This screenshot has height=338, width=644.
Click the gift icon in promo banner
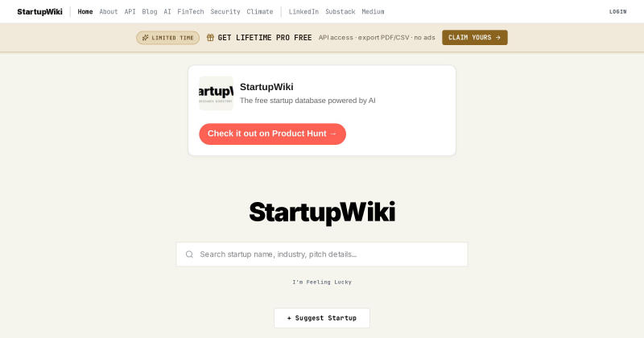click(210, 37)
